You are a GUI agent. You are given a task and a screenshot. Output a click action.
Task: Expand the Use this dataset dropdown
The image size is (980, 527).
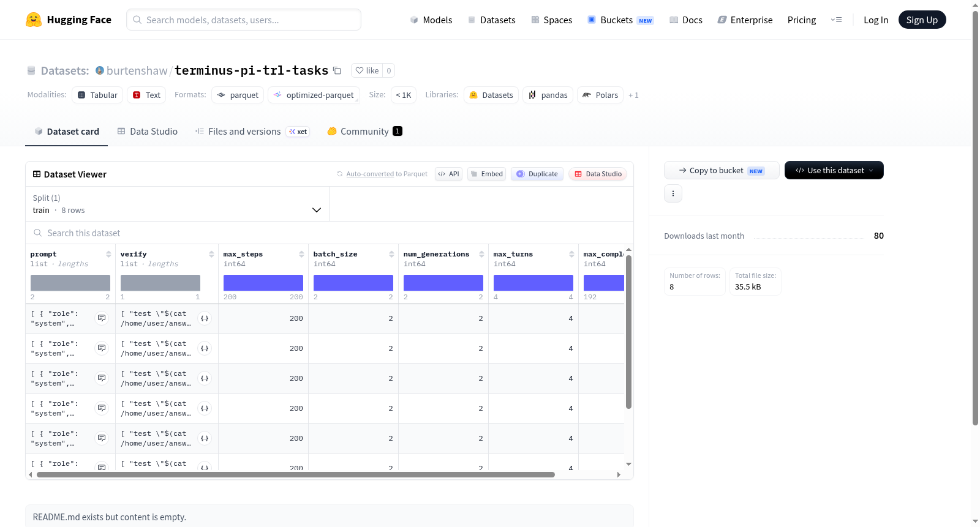(834, 170)
